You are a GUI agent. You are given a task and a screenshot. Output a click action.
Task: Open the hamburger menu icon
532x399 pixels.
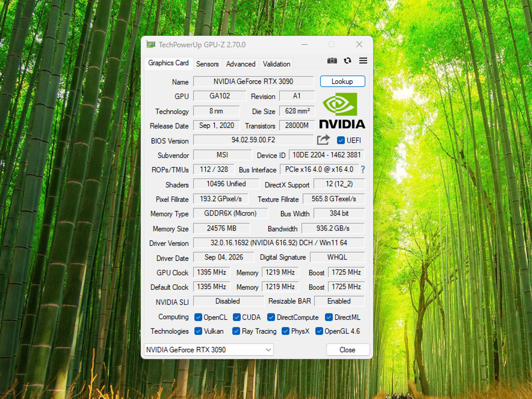[363, 61]
